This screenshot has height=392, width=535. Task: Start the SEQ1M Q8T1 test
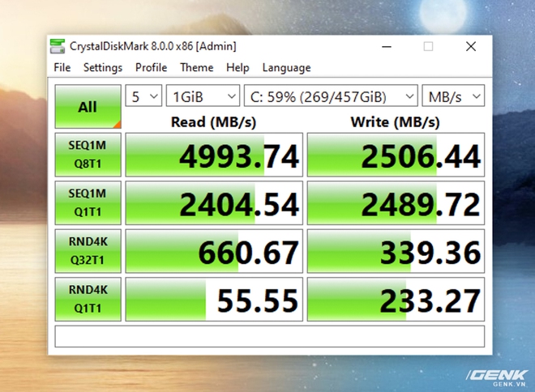88,155
